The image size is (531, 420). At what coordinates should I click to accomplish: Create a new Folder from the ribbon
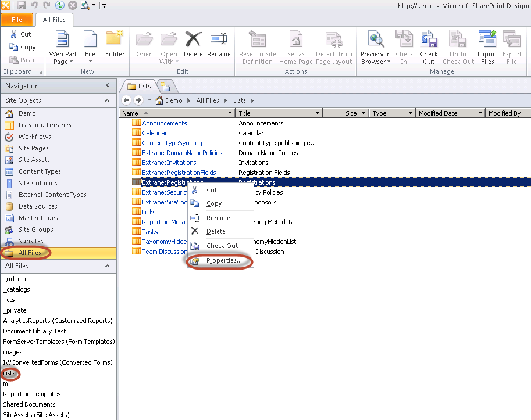coord(115,46)
